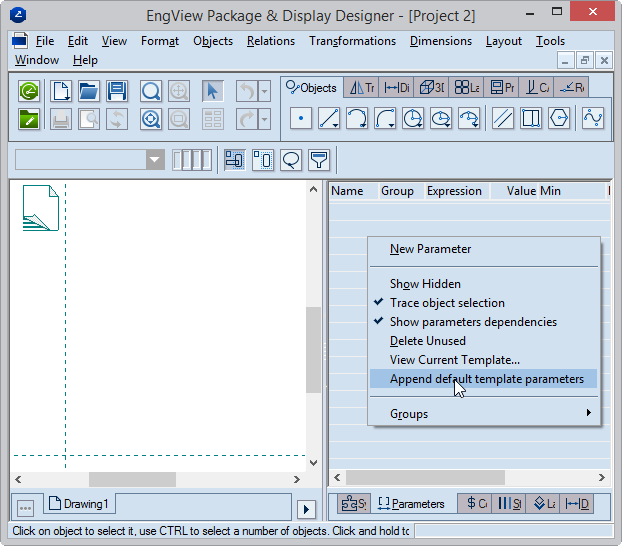Open the undo history dropdown arrow
Image resolution: width=622 pixels, height=546 pixels.
[x=264, y=92]
